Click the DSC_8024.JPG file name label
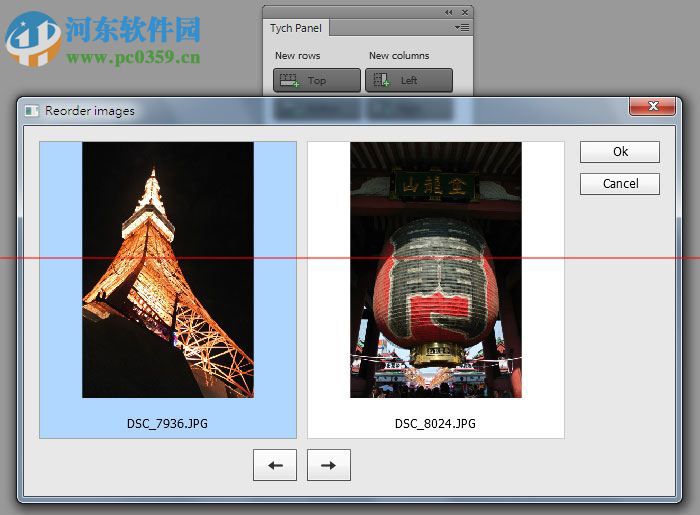This screenshot has width=700, height=515. (x=435, y=424)
